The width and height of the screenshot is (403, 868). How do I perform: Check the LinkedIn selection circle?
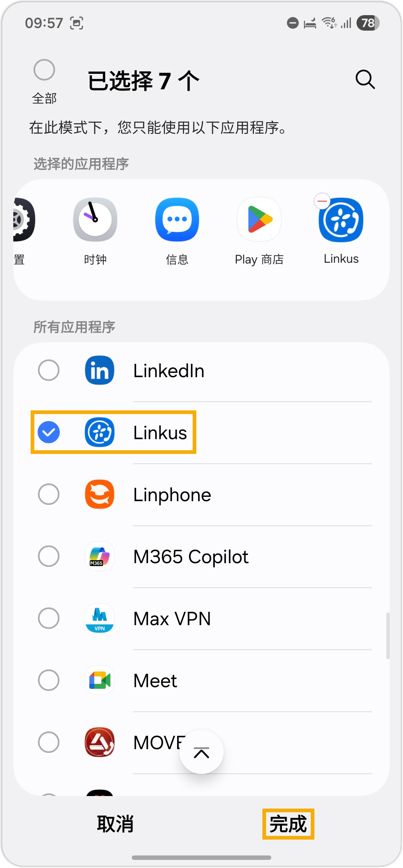click(49, 370)
